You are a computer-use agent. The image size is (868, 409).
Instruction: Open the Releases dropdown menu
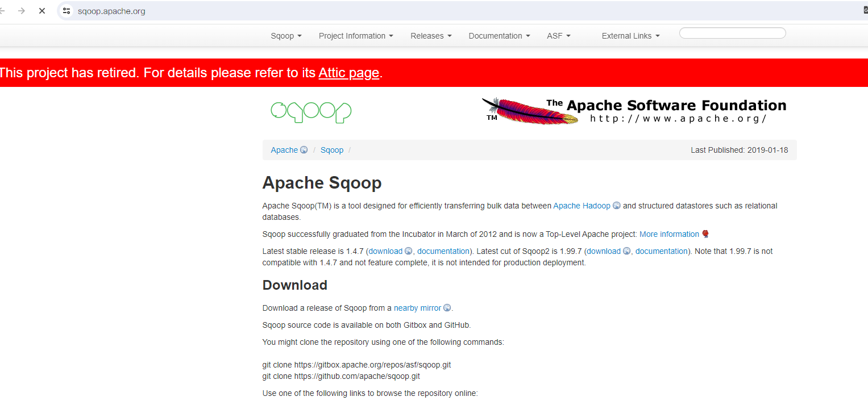431,36
